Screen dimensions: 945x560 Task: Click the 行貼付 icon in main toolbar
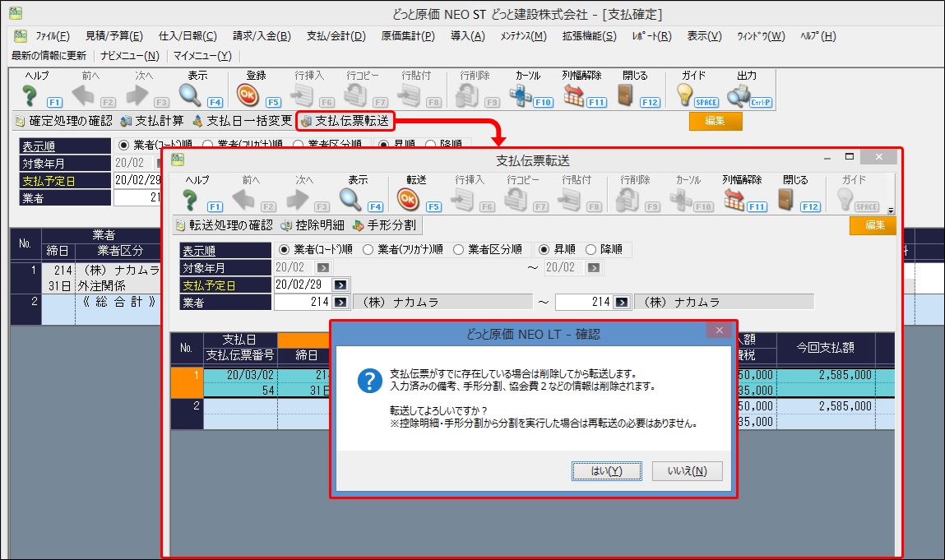click(x=410, y=95)
